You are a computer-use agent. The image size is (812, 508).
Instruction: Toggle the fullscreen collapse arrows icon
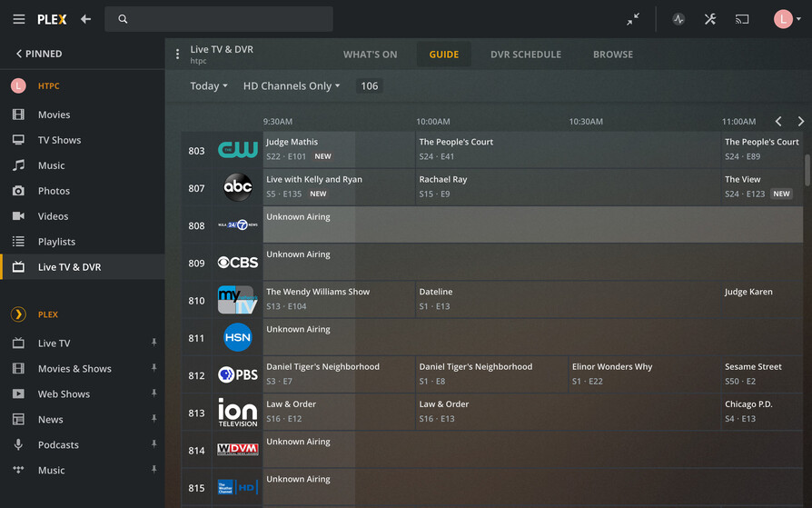(x=633, y=19)
